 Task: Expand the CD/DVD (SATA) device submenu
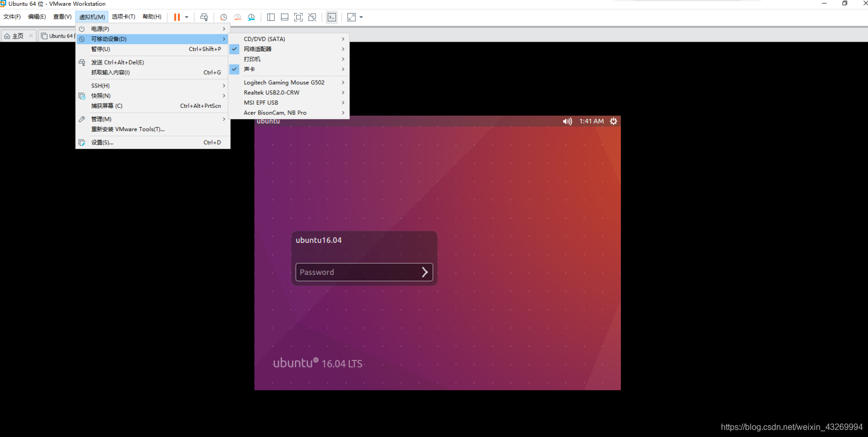[289, 39]
